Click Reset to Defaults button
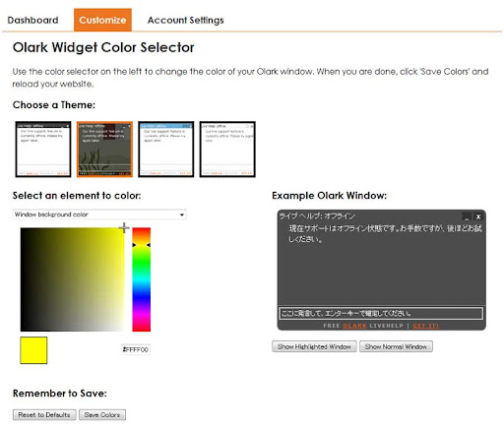The height and width of the screenshot is (428, 504). click(44, 415)
